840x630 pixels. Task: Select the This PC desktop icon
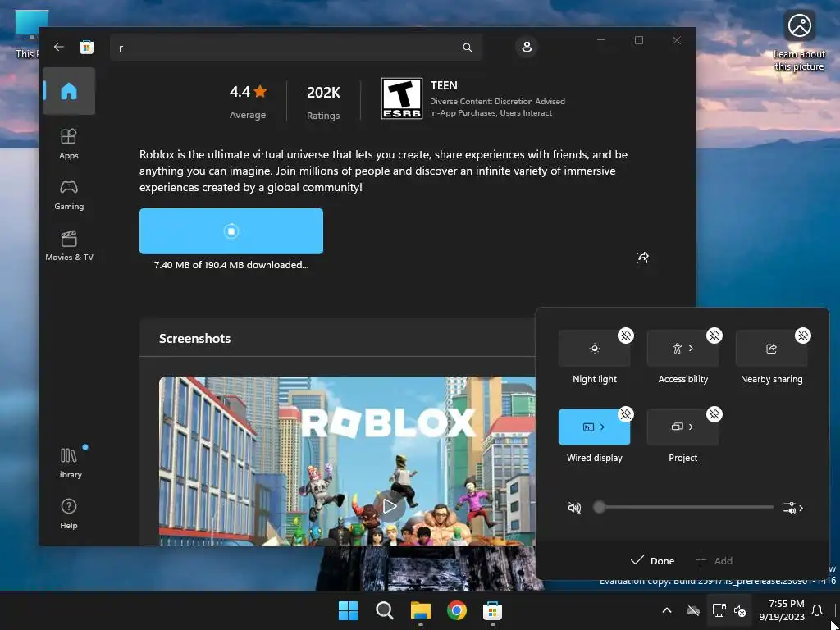[27, 34]
